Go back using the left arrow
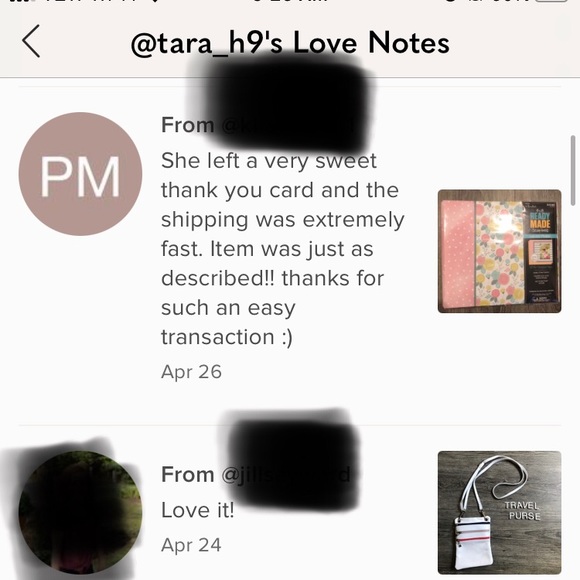Image resolution: width=580 pixels, height=580 pixels. coord(31,41)
